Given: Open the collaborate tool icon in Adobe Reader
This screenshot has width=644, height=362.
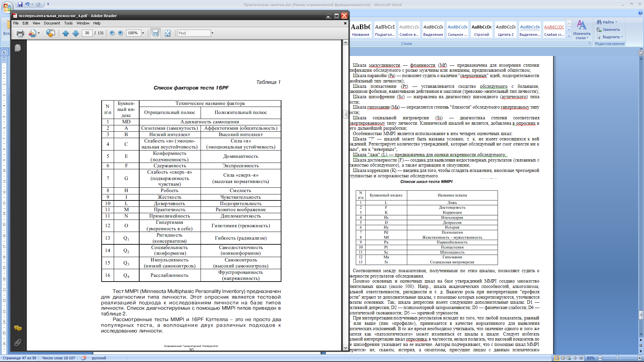Looking at the screenshot, I should [32, 33].
